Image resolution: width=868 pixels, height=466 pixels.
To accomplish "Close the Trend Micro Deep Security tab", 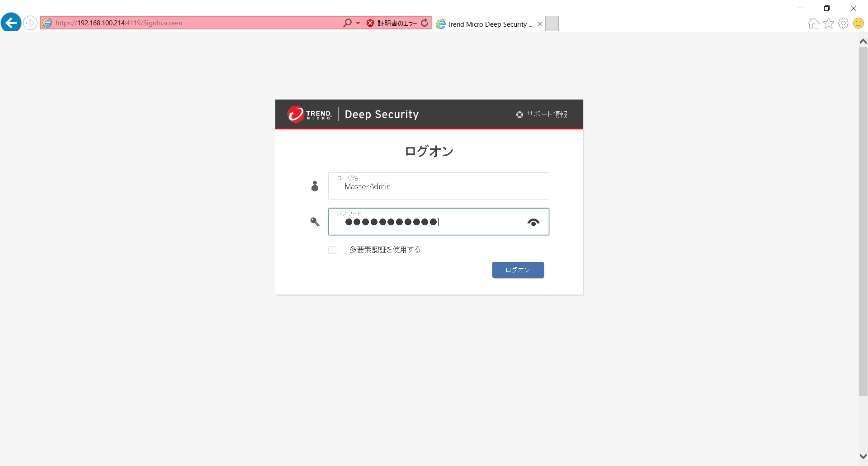I will click(540, 24).
